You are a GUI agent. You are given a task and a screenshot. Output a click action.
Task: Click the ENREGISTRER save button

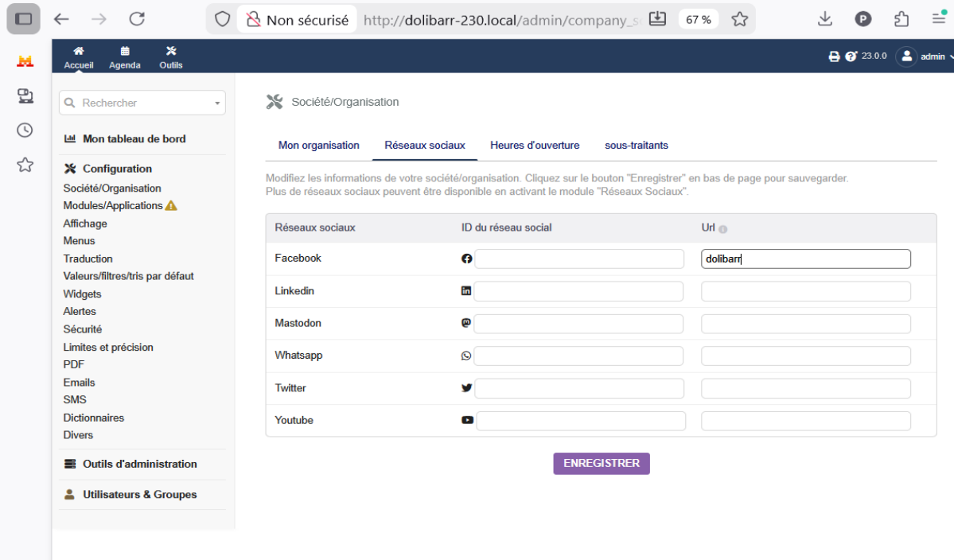coord(601,463)
